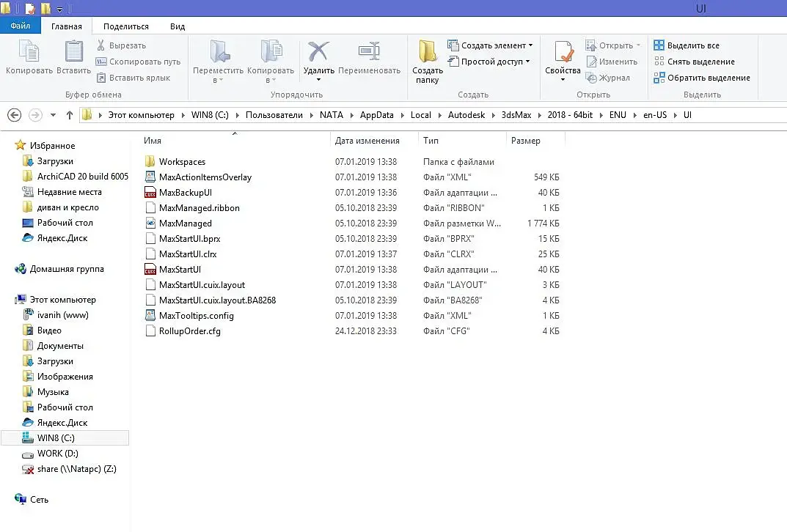The width and height of the screenshot is (787, 532).
Task: Open the Copy to (Копировать в) menu
Action: 271,62
